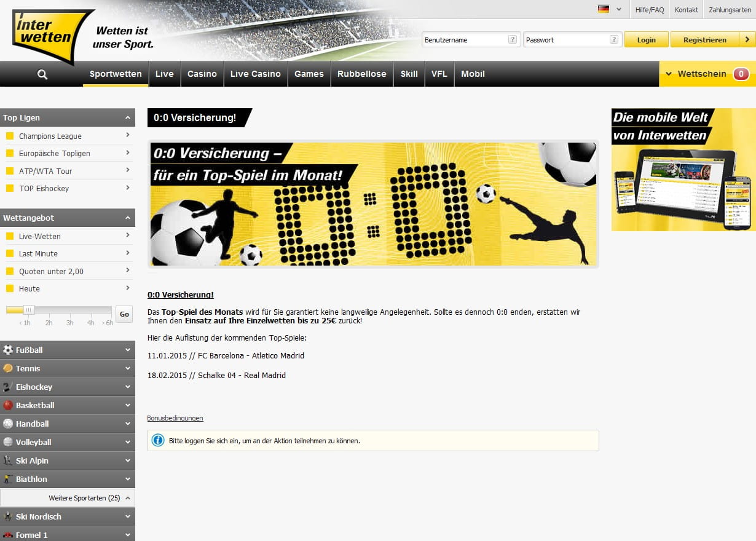This screenshot has height=541, width=756.
Task: Click the Passwort help question mark
Action: pyautogui.click(x=614, y=39)
